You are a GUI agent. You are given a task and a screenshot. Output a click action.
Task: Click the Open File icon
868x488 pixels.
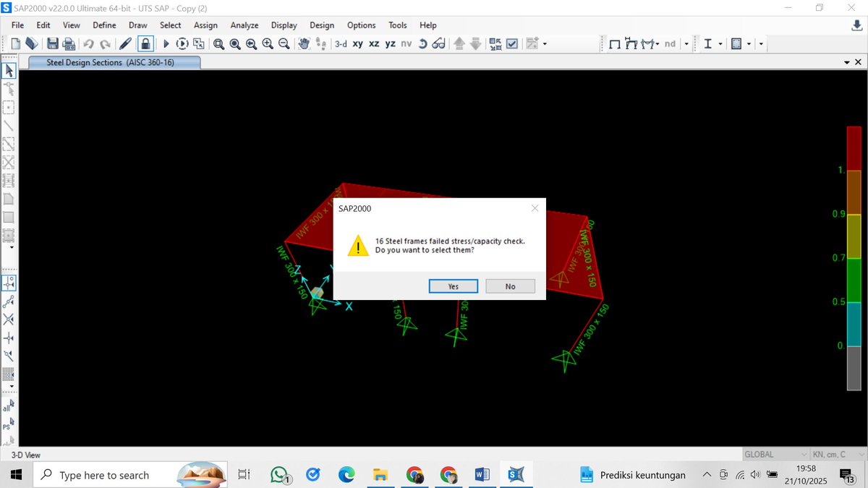click(32, 44)
